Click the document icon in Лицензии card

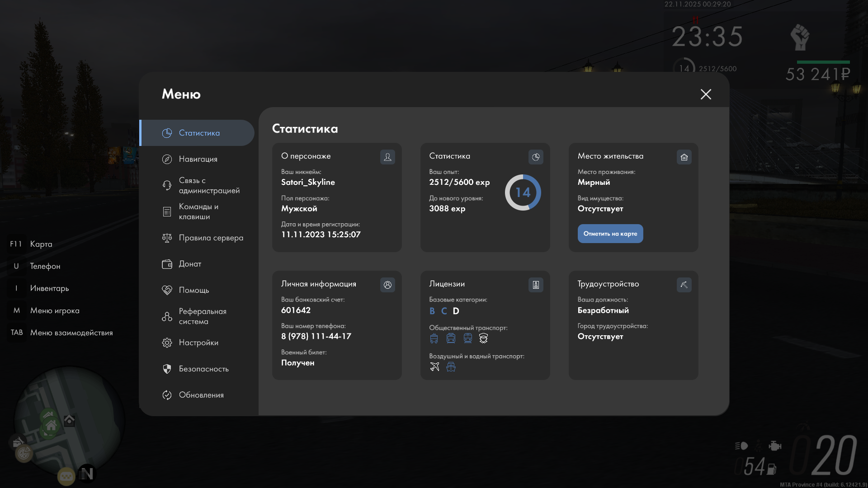[x=536, y=285]
